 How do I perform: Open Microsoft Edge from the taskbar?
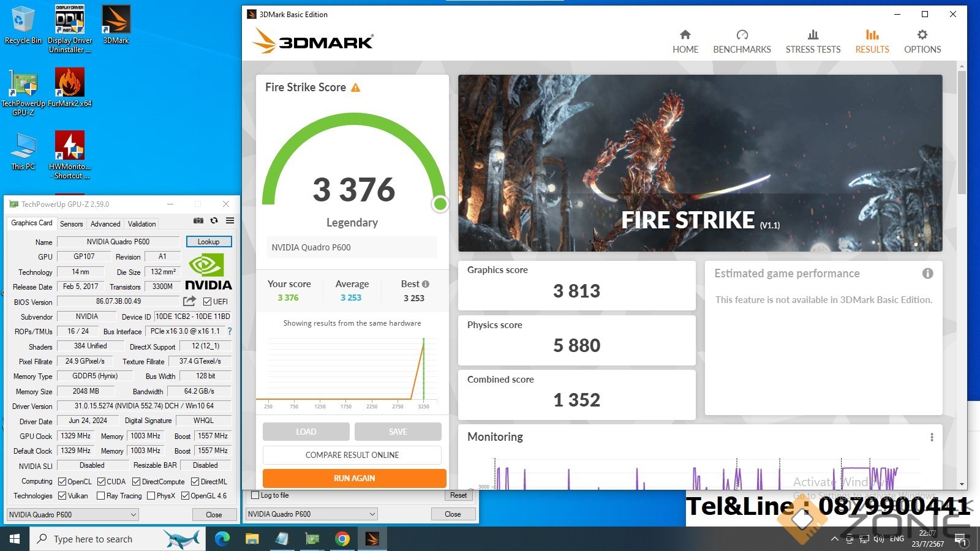tap(222, 539)
